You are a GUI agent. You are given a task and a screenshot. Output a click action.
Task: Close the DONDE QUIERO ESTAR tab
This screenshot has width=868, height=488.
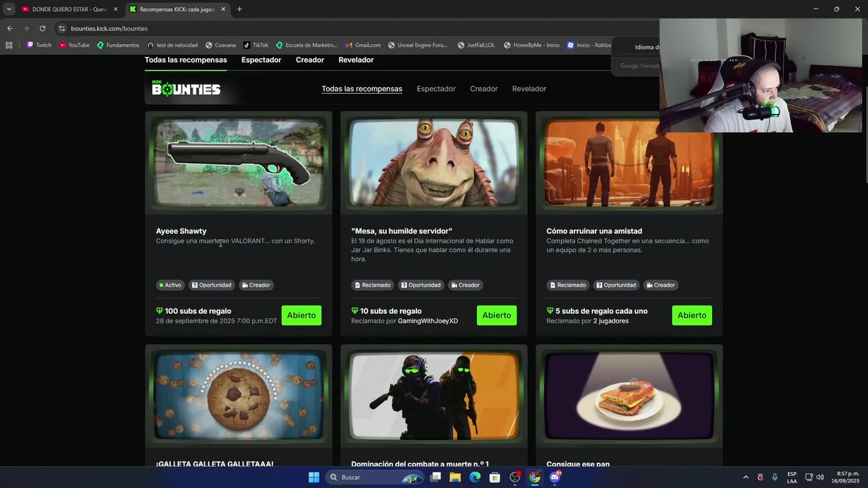click(x=115, y=9)
